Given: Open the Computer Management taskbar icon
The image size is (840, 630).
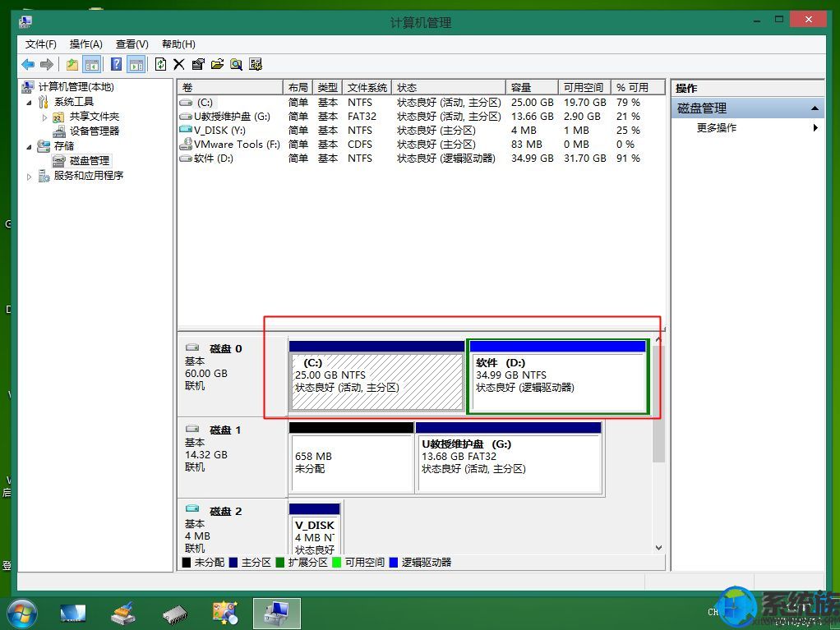Looking at the screenshot, I should tap(276, 614).
